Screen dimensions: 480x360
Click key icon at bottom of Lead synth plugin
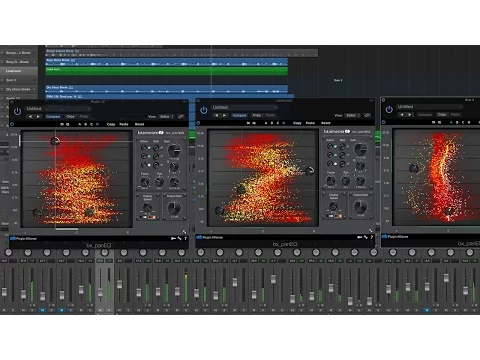(x=360, y=237)
